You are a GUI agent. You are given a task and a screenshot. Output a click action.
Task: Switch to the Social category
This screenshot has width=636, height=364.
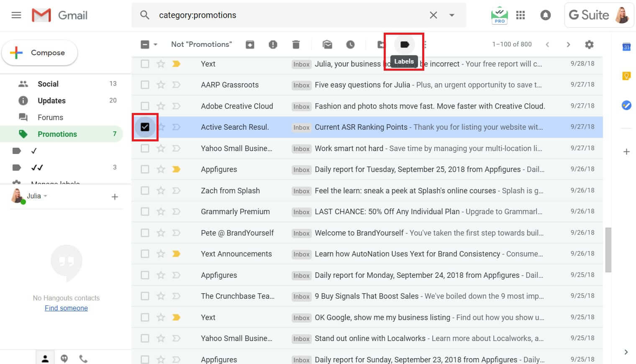click(x=48, y=84)
